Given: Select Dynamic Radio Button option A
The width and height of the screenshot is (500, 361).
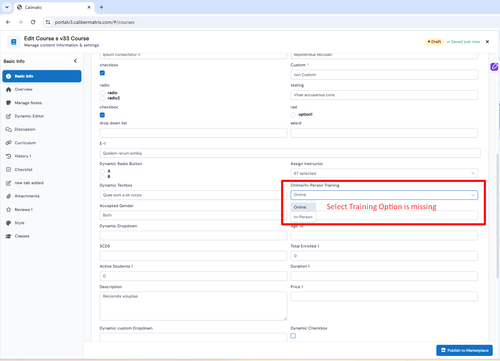Looking at the screenshot, I should (x=102, y=171).
